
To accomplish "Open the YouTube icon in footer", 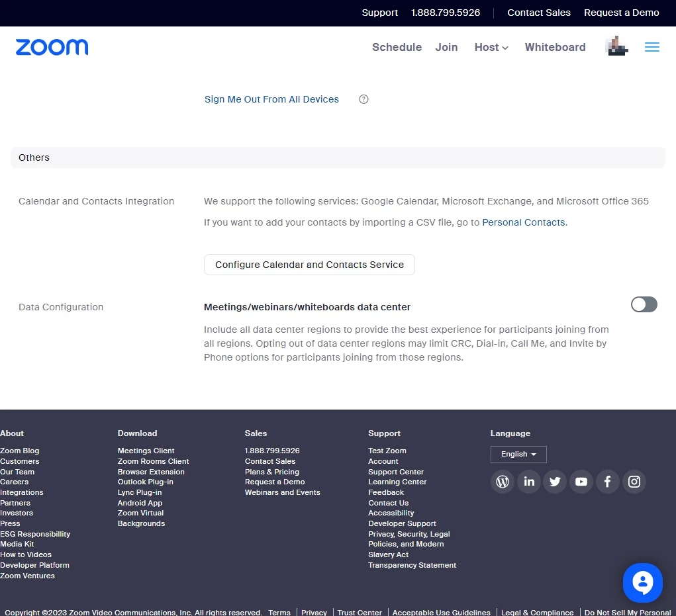I will 581,482.
